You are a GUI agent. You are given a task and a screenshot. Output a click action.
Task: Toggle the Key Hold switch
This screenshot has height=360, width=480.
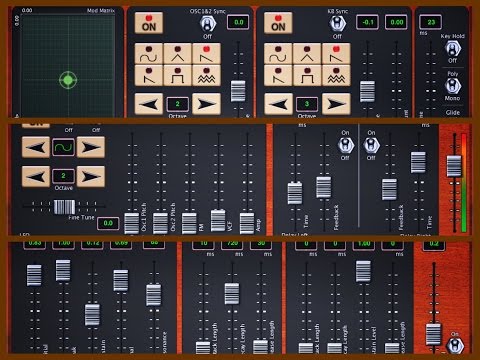pos(453,49)
